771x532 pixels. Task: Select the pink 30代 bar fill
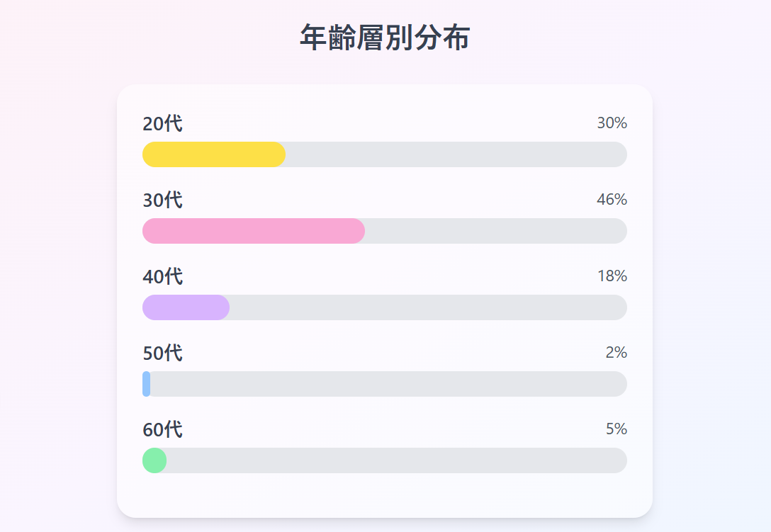click(254, 231)
